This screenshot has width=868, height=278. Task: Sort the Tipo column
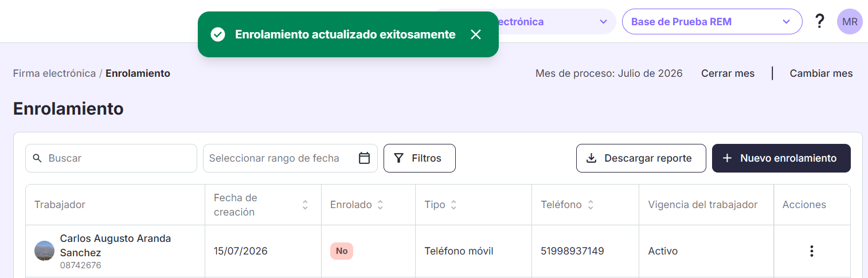[x=453, y=205]
